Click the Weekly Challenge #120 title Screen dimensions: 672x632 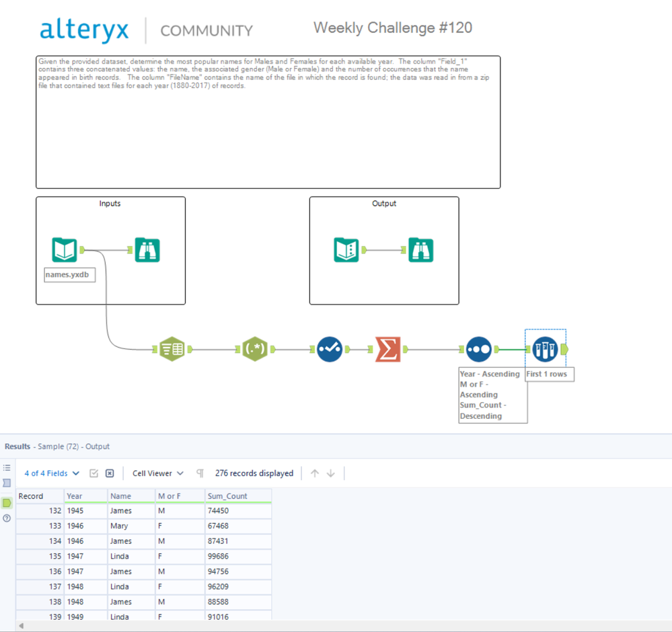(x=393, y=28)
